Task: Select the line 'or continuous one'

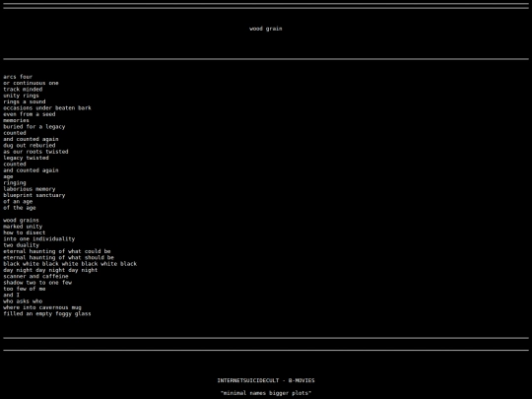Action: 31,83
